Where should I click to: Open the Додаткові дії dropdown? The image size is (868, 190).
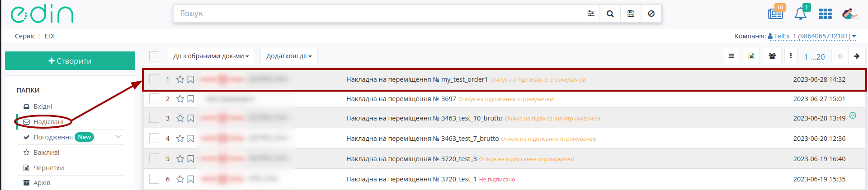[x=289, y=56]
